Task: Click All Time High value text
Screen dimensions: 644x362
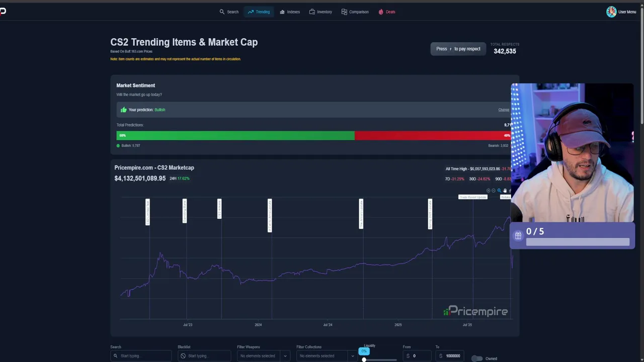Action: pos(478,169)
